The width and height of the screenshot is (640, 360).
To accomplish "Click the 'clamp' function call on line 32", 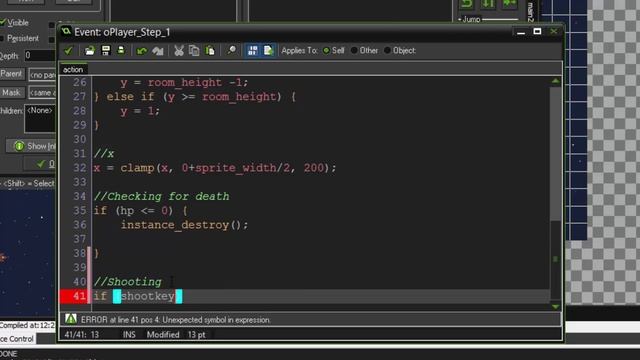I will 137,168.
